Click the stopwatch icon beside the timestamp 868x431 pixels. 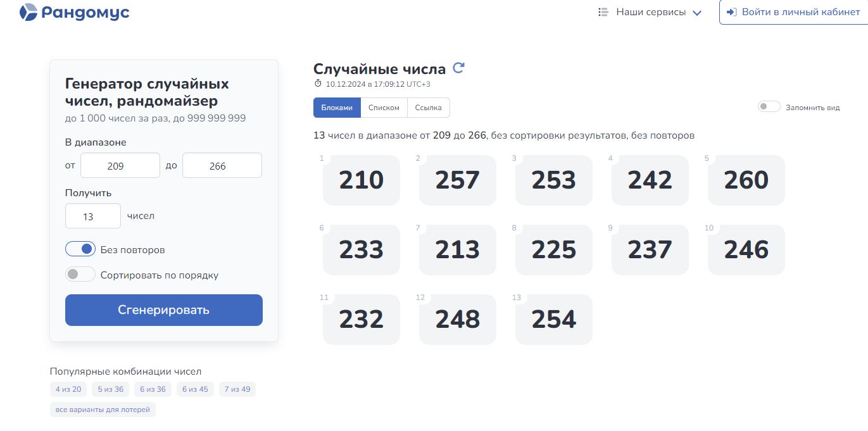(x=318, y=84)
